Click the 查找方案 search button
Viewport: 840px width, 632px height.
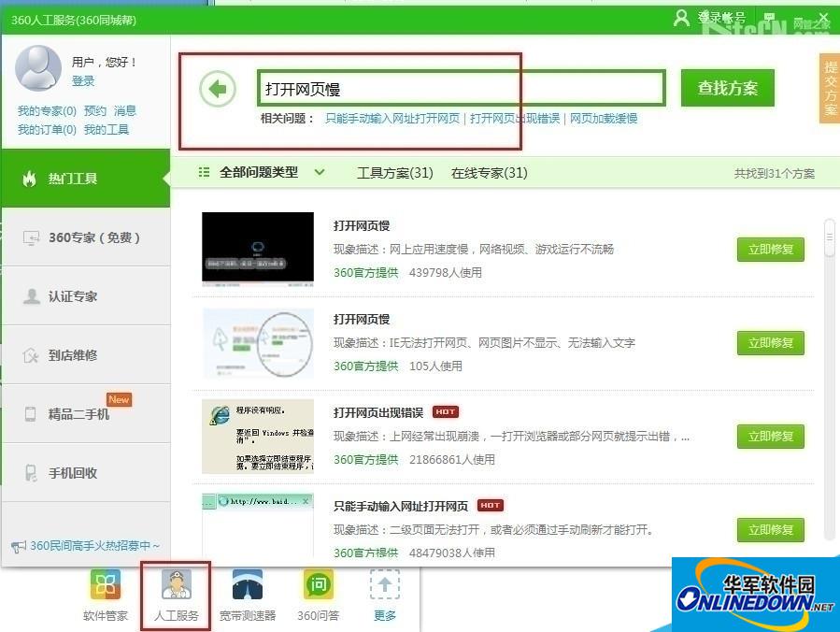[727, 86]
